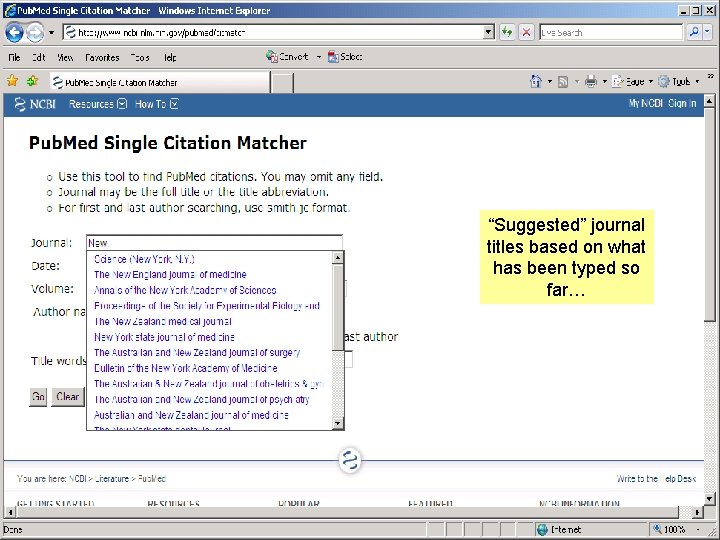Open a new blank tab
The width and height of the screenshot is (720, 540).
pyautogui.click(x=282, y=83)
